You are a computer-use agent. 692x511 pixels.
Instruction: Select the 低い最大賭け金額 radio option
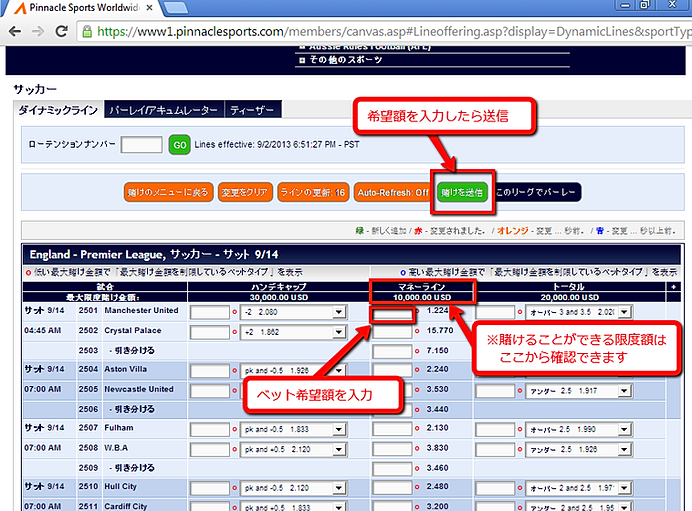pyautogui.click(x=29, y=273)
